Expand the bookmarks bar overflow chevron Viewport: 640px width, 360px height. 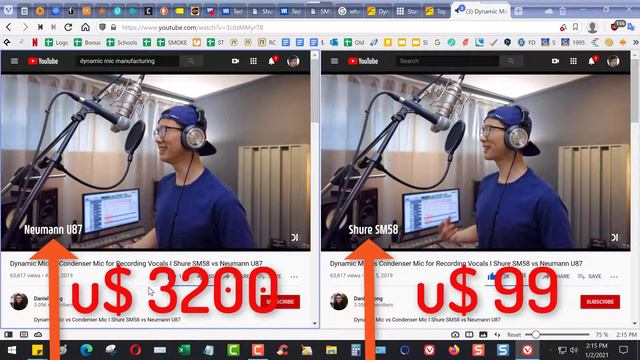click(635, 42)
